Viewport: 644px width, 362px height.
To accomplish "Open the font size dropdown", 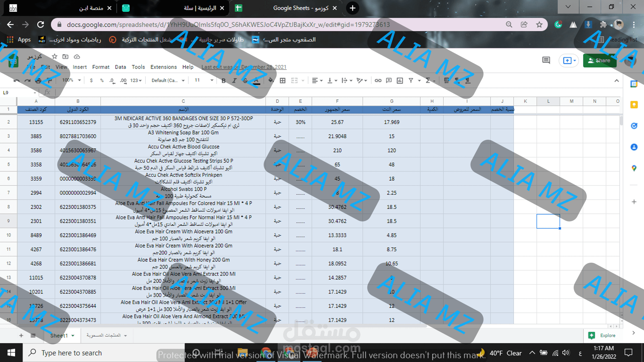I will pos(204,81).
